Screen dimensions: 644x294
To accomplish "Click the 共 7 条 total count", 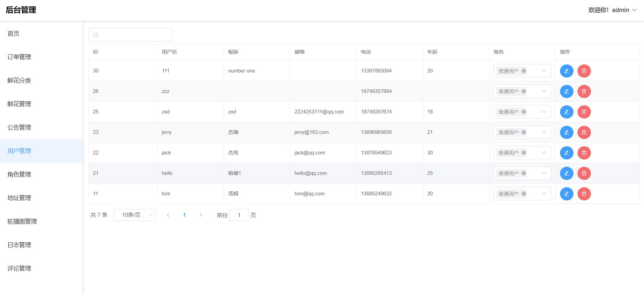I will tap(99, 215).
